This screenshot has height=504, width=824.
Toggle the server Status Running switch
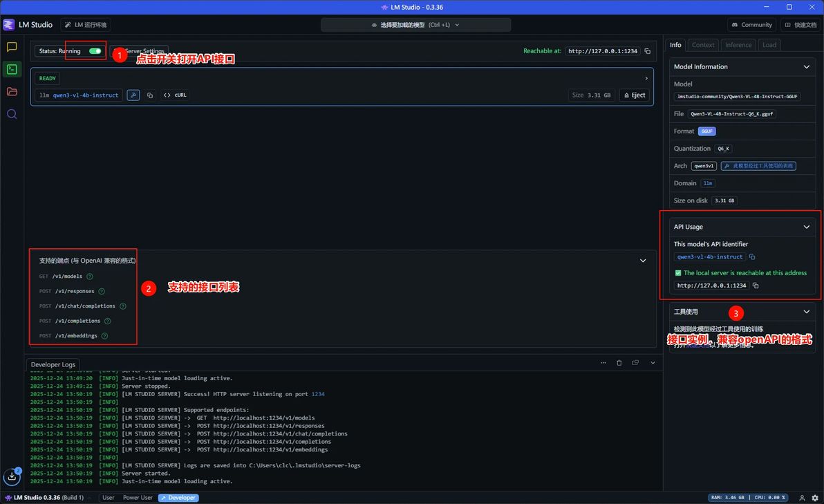click(95, 51)
